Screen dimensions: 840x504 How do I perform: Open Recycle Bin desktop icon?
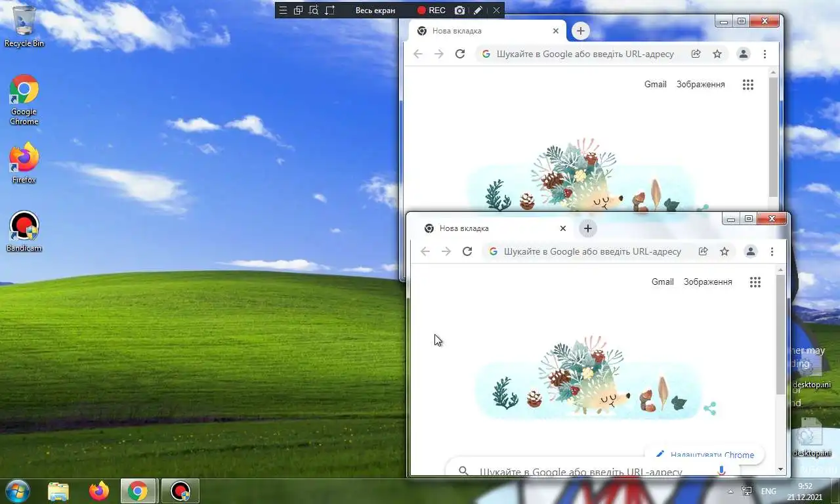pos(24,26)
